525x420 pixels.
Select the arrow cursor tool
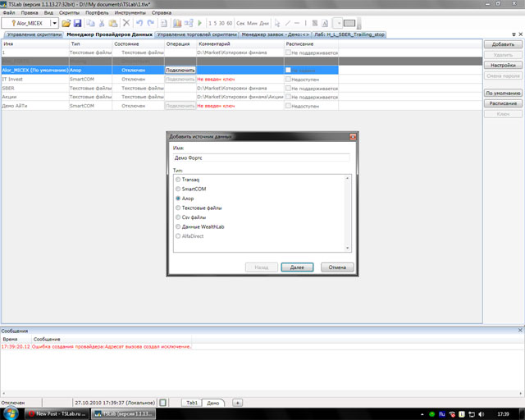[277, 23]
